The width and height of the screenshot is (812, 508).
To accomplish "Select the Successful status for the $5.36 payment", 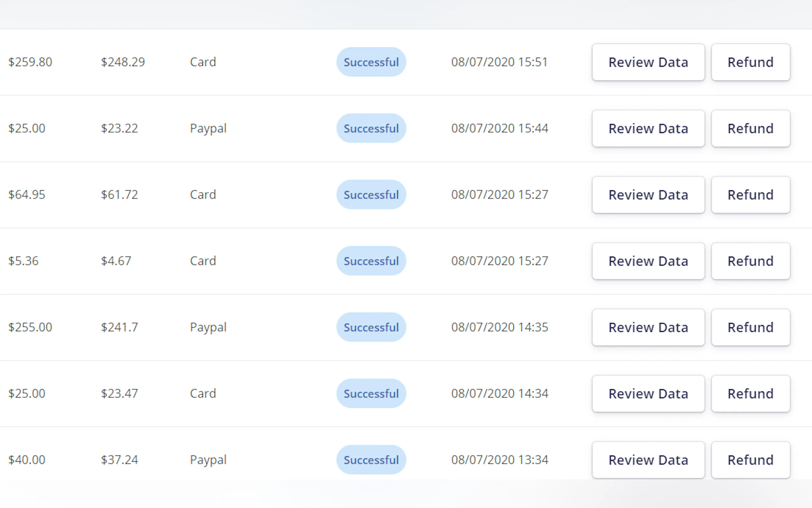I will [371, 261].
